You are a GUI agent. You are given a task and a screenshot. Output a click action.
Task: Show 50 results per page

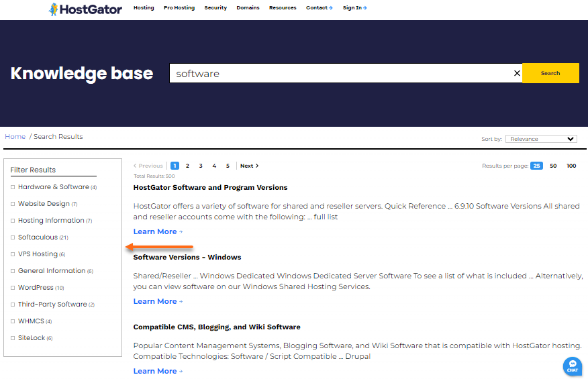(553, 166)
